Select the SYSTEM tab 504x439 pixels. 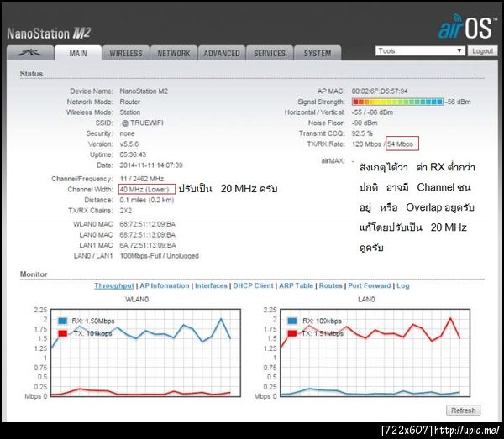tap(318, 53)
